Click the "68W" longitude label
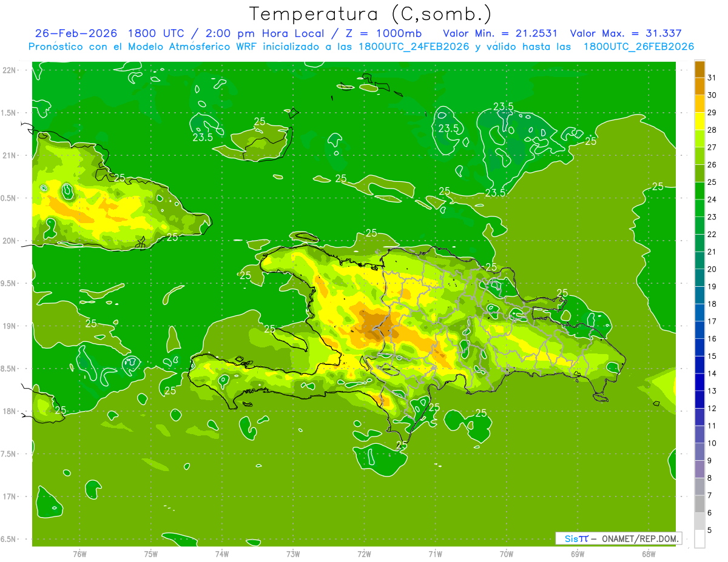The height and width of the screenshot is (562, 728). pyautogui.click(x=649, y=554)
